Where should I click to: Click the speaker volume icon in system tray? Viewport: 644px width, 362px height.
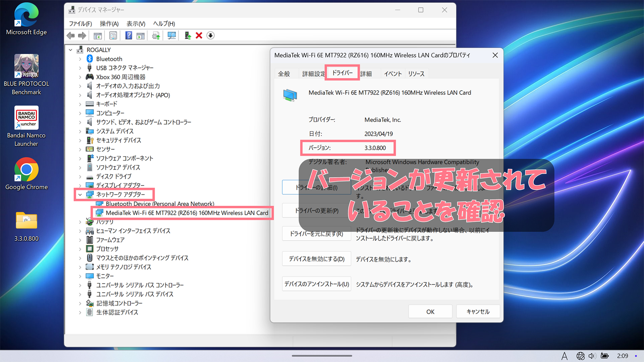592,356
